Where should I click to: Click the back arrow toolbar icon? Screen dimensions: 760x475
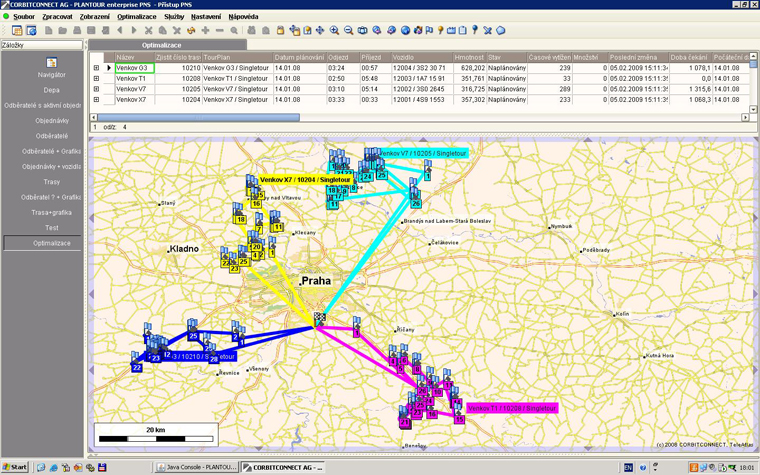(x=120, y=31)
